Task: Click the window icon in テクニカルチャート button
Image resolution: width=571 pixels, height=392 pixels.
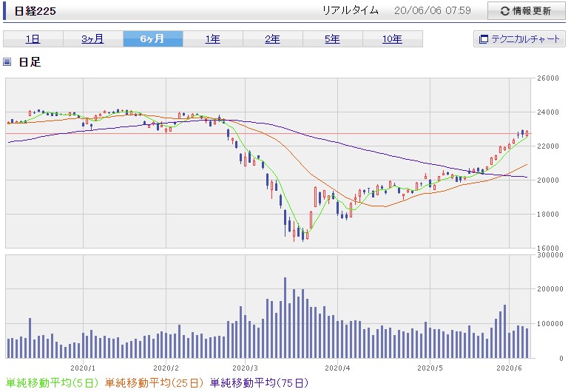Action: coord(483,39)
